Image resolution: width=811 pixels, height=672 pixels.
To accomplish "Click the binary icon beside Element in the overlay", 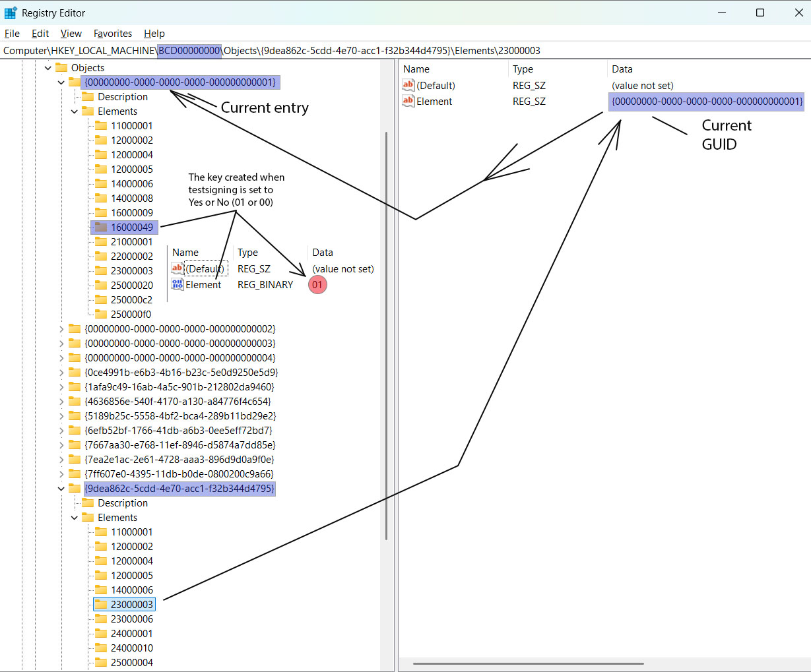I will pyautogui.click(x=176, y=284).
